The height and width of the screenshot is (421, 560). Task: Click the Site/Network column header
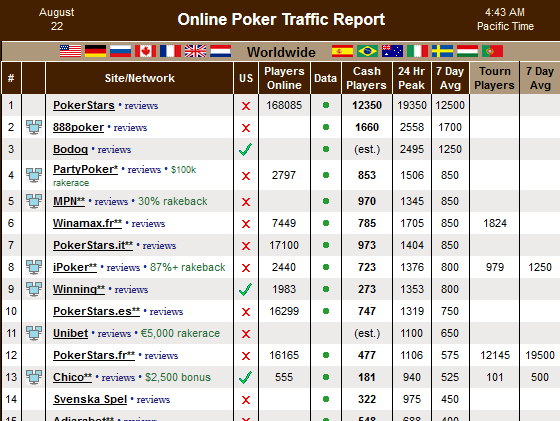(x=140, y=78)
